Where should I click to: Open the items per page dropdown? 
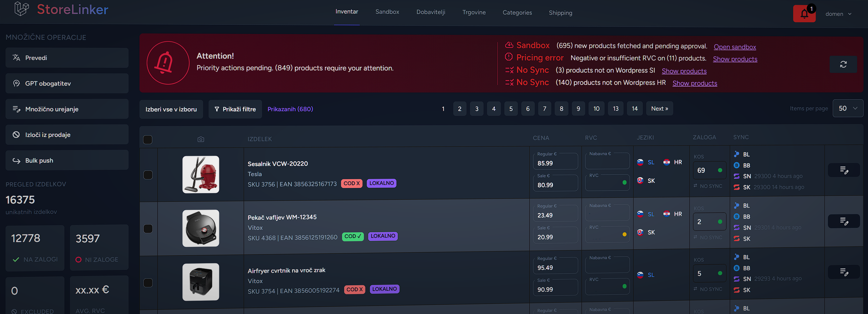[847, 109]
